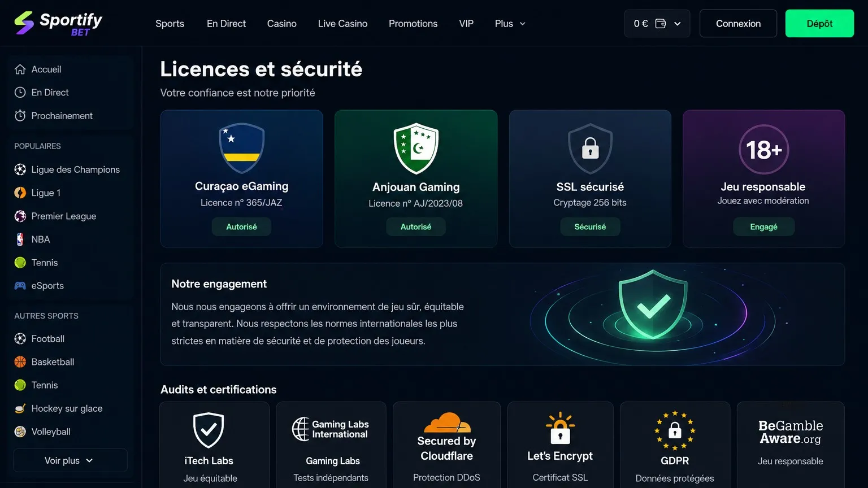Viewport: 868px width, 488px height.
Task: Select the Premier League icon
Action: tap(20, 216)
